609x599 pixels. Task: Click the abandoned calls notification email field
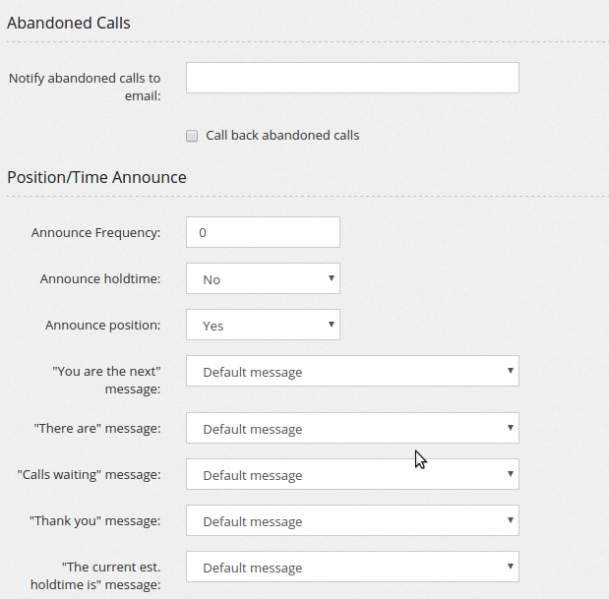pos(352,78)
